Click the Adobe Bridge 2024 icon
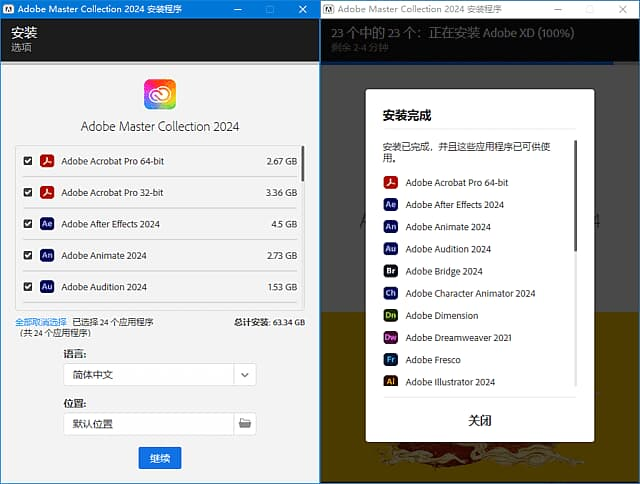640x484 pixels. pos(391,271)
